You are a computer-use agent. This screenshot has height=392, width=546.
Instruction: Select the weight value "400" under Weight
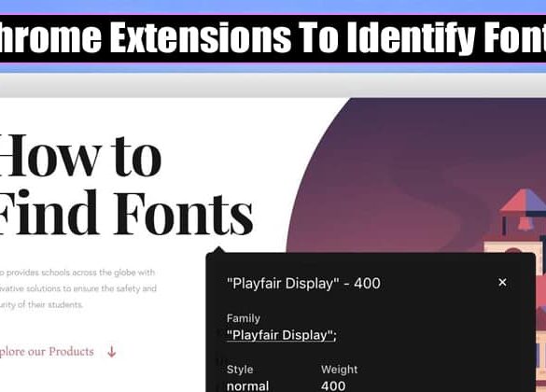[333, 385]
